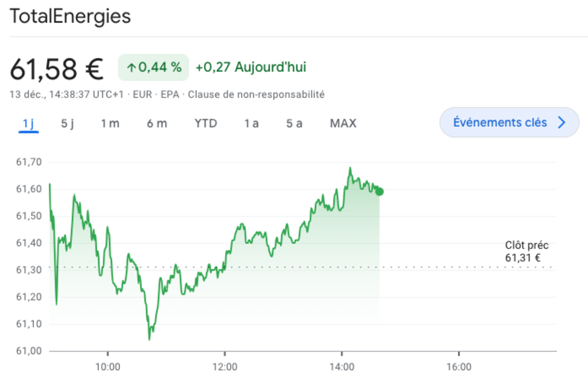Viewport: 588px width, 388px height.
Task: Show the 1 m chart range
Action: point(110,124)
